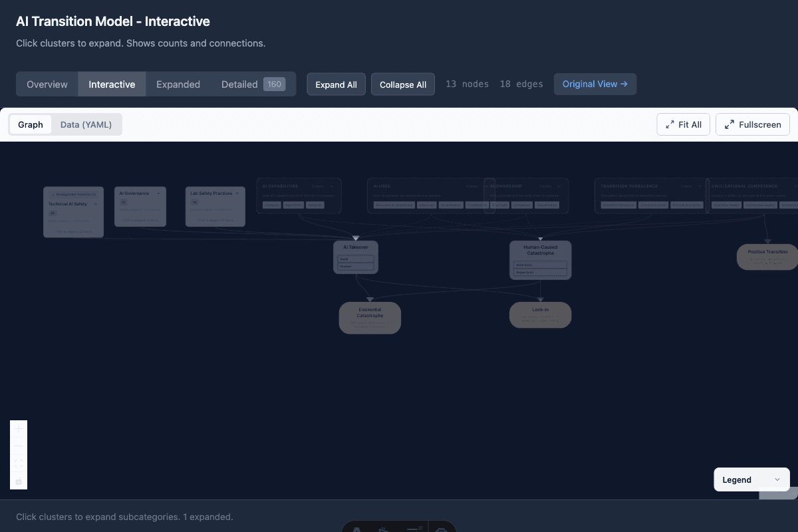Expand the TRANSITION TURBULENCE cluster chevron
The width and height of the screenshot is (798, 532).
(700, 187)
